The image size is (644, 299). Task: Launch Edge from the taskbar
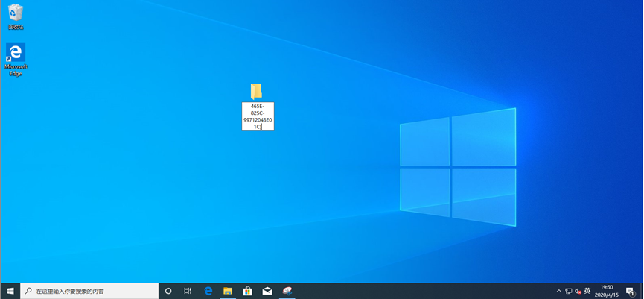coord(208,291)
